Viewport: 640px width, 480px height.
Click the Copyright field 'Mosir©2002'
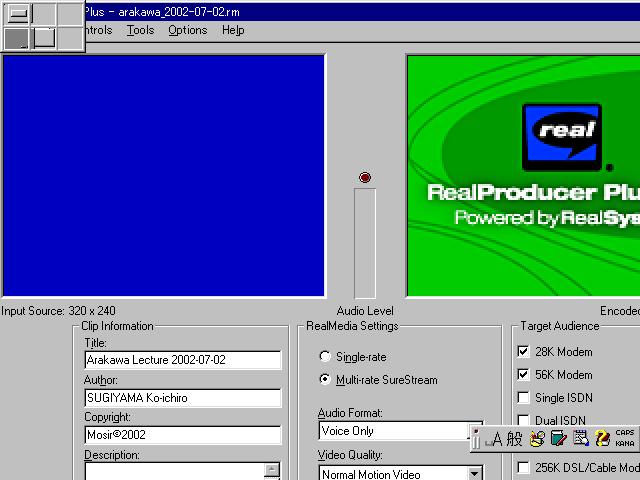183,435
